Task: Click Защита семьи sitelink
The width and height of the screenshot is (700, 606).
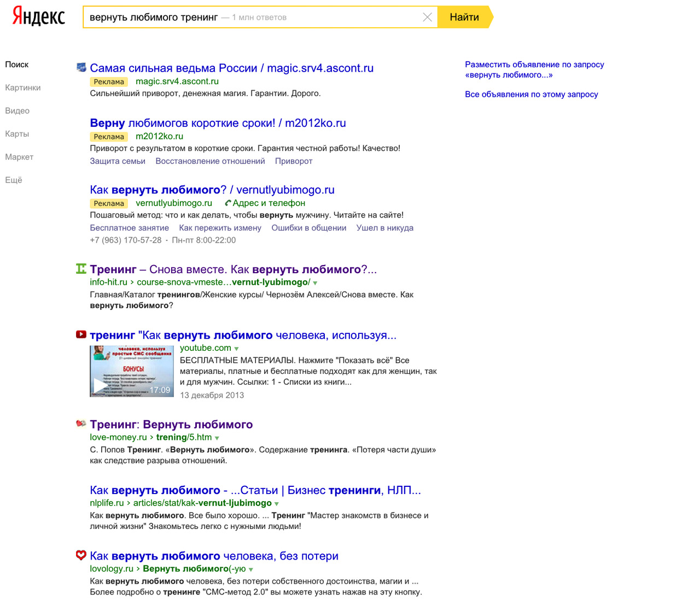Action: click(x=118, y=161)
